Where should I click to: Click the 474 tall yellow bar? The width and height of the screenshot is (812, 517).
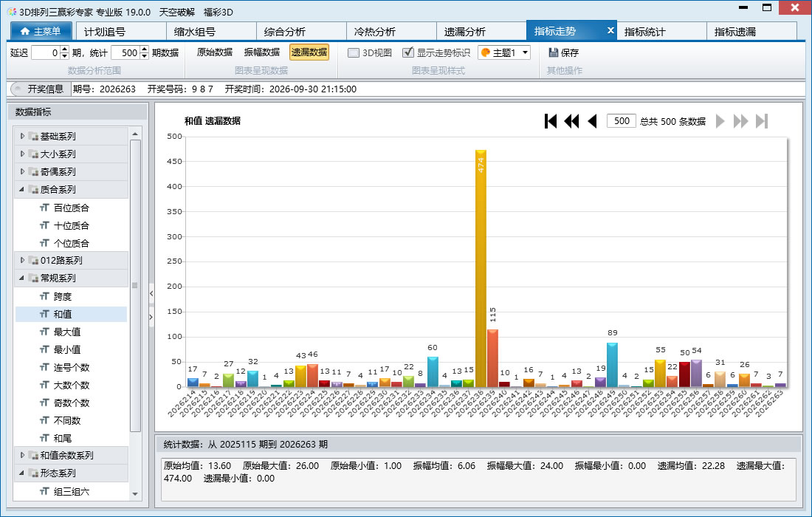[481, 268]
